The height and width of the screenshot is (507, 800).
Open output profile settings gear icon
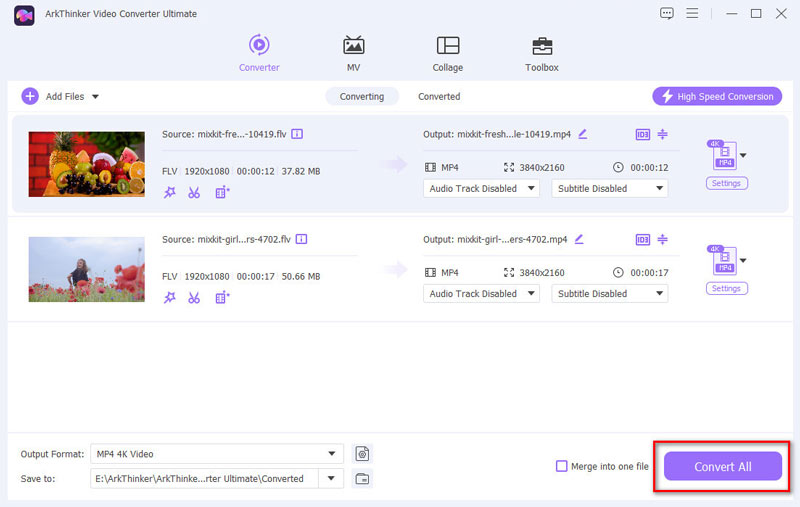pyautogui.click(x=362, y=453)
